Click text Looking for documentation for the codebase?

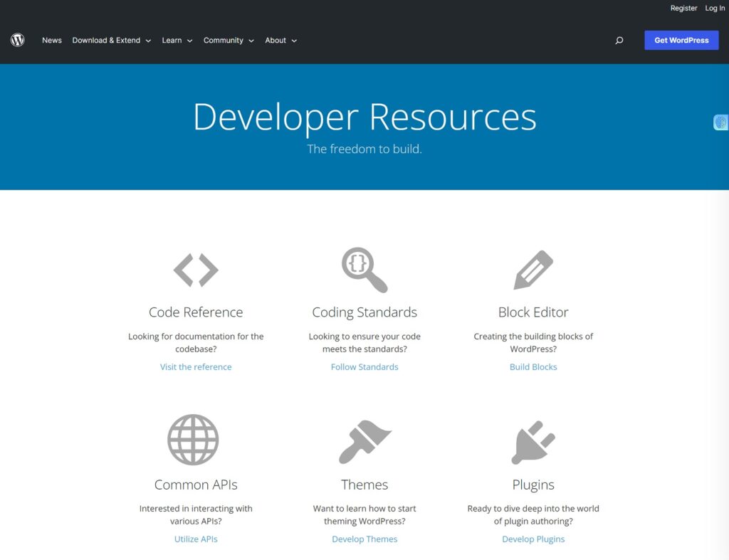[x=196, y=342]
